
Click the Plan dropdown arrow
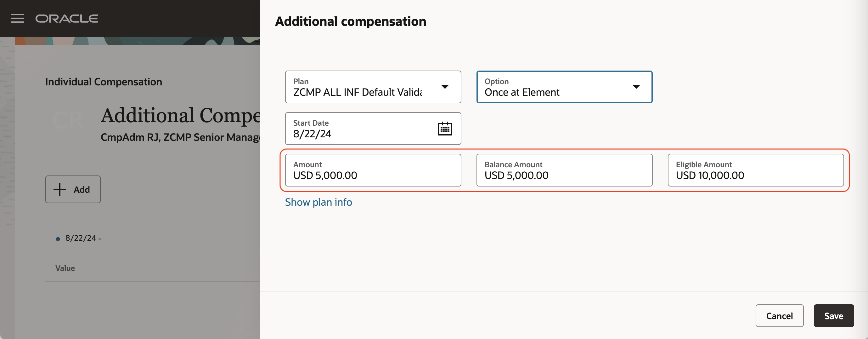(x=444, y=87)
